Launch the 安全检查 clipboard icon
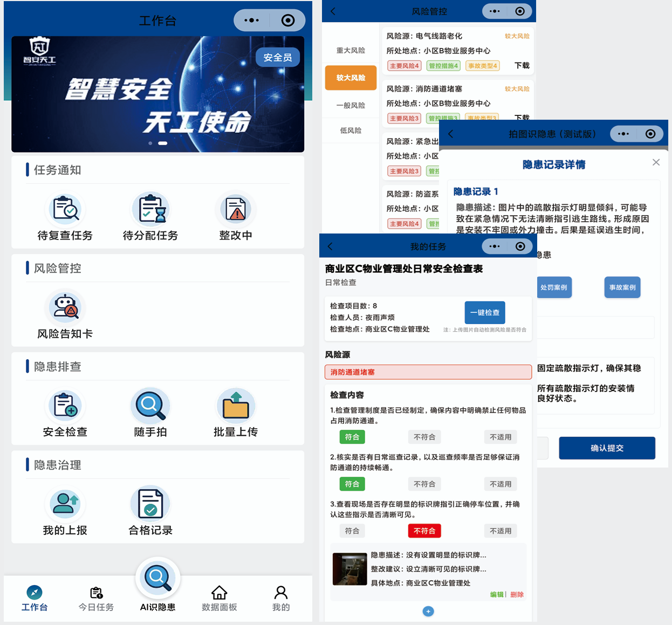The height and width of the screenshot is (625, 672). (x=65, y=406)
